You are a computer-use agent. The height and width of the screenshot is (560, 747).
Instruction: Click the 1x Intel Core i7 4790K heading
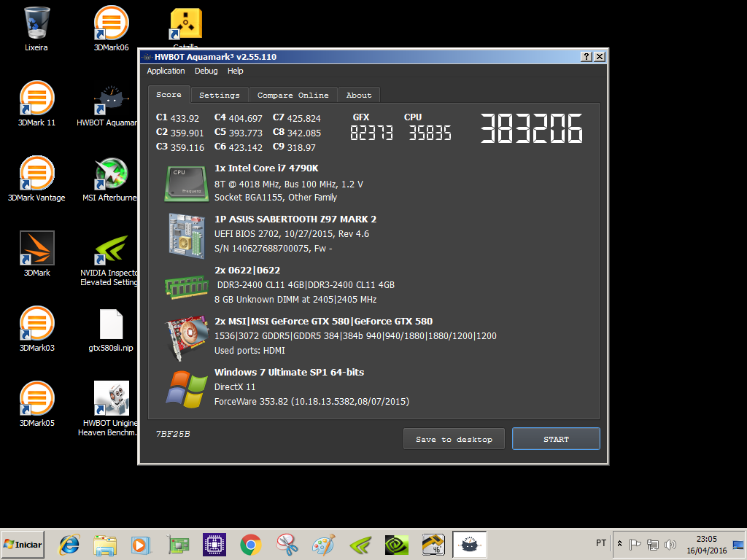[266, 168]
